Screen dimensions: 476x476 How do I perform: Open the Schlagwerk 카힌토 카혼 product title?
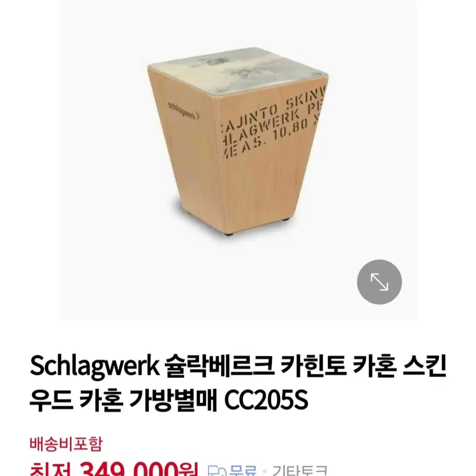pos(238,384)
